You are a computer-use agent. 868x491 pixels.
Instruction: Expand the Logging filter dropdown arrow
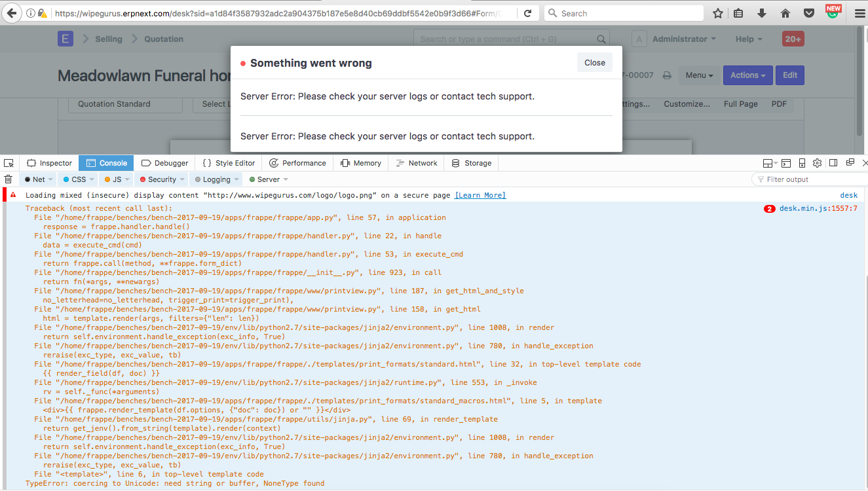coord(237,179)
